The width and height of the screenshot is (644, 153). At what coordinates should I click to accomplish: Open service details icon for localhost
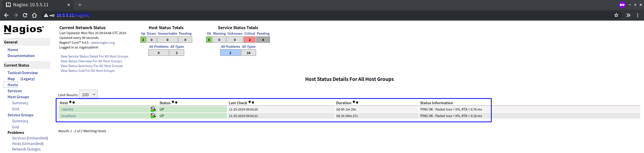[x=153, y=116]
